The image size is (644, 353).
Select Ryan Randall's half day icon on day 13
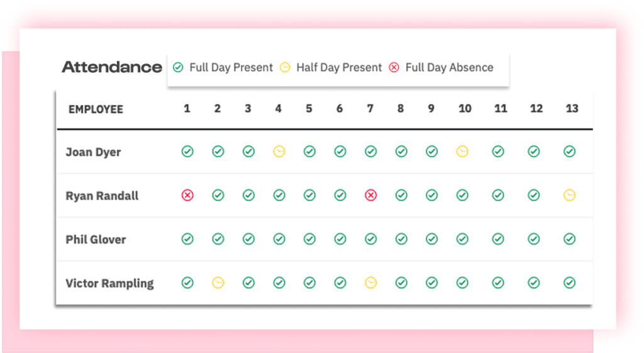tap(570, 195)
